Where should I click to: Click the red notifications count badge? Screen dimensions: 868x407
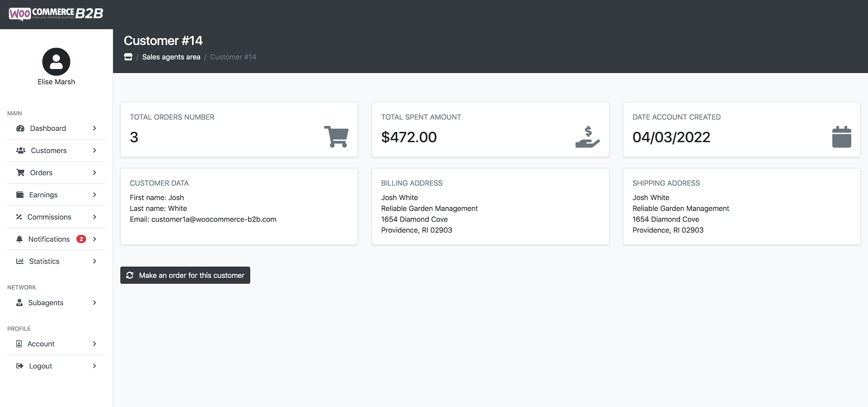pyautogui.click(x=81, y=239)
